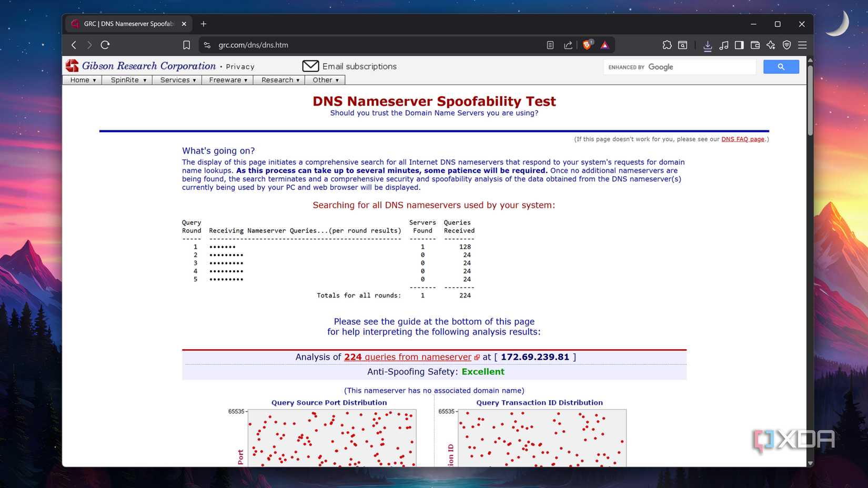This screenshot has height=488, width=868.
Task: Open the Brave VPN shield icon
Action: click(787, 45)
